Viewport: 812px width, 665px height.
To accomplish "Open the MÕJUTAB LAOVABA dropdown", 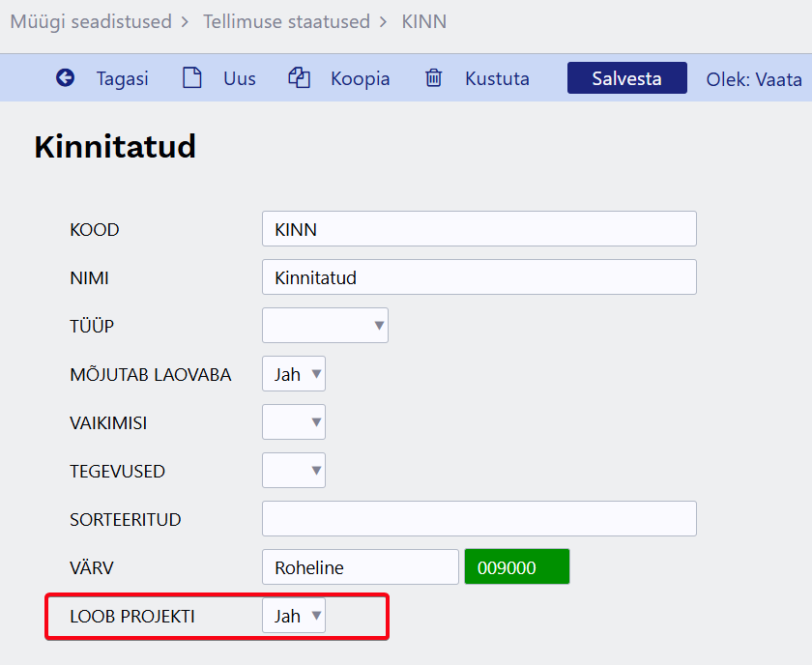I will click(294, 374).
